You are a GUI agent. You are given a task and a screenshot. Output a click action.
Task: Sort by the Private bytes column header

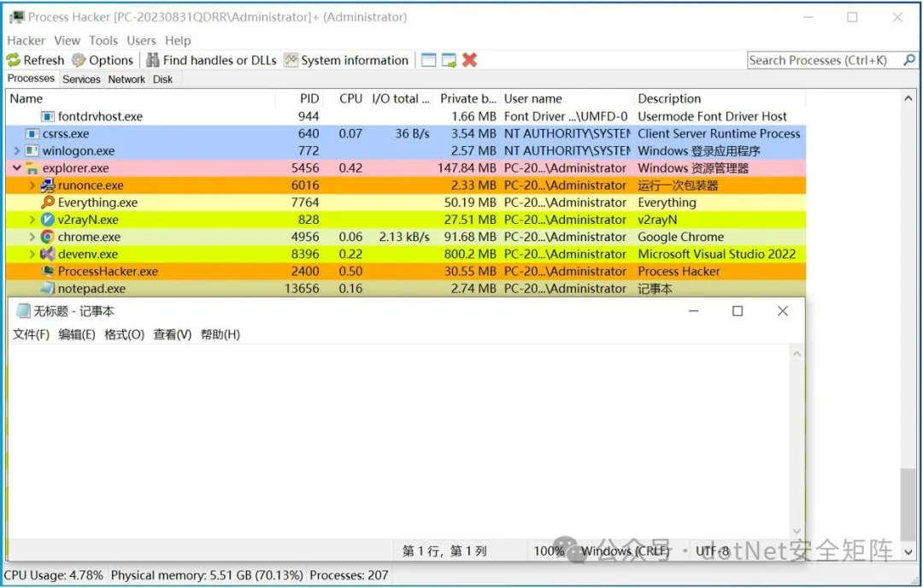click(467, 99)
